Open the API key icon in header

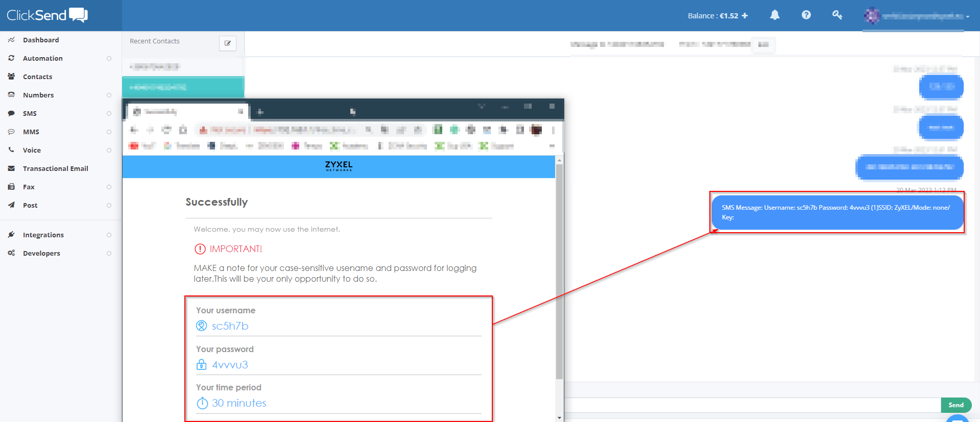point(837,15)
